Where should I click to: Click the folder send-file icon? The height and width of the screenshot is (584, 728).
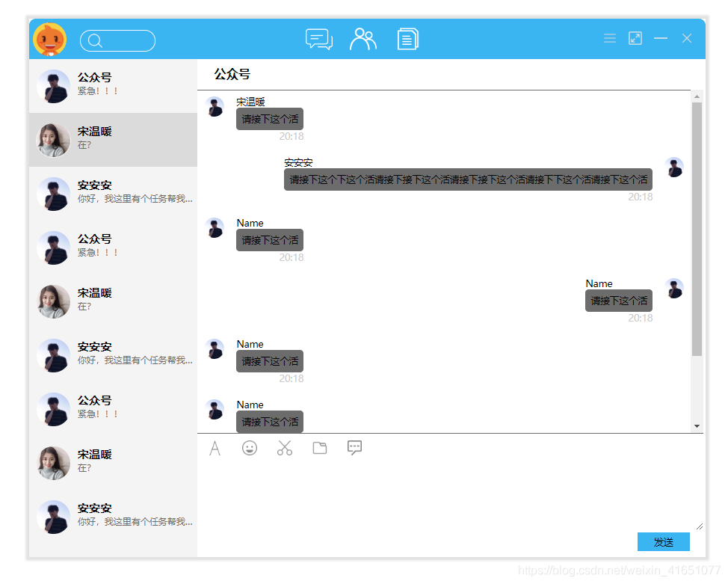[x=319, y=448]
